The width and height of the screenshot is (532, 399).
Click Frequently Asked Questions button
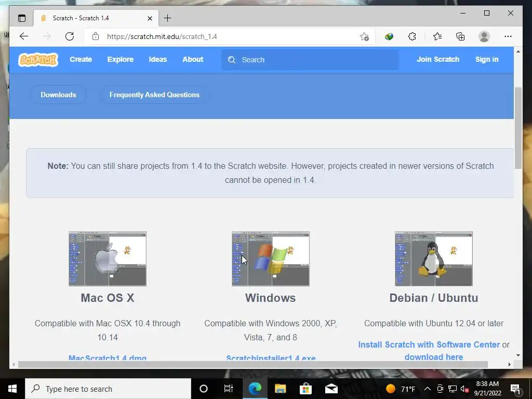[x=154, y=95]
